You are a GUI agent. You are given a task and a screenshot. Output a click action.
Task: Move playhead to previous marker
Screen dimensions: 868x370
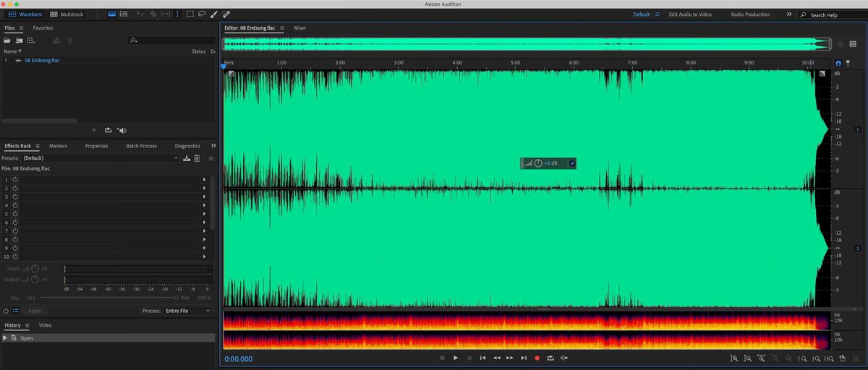click(x=483, y=358)
